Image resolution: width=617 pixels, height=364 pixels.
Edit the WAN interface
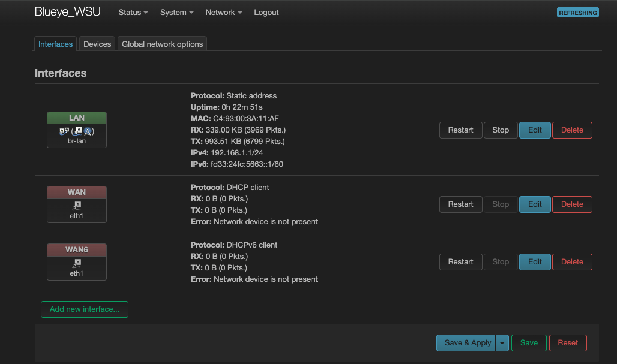pyautogui.click(x=535, y=204)
